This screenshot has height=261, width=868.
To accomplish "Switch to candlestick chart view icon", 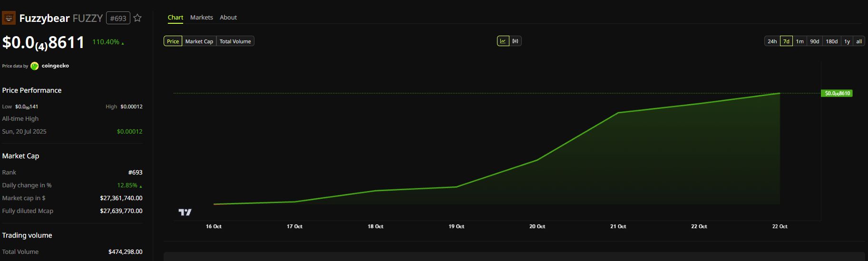I will pos(516,41).
